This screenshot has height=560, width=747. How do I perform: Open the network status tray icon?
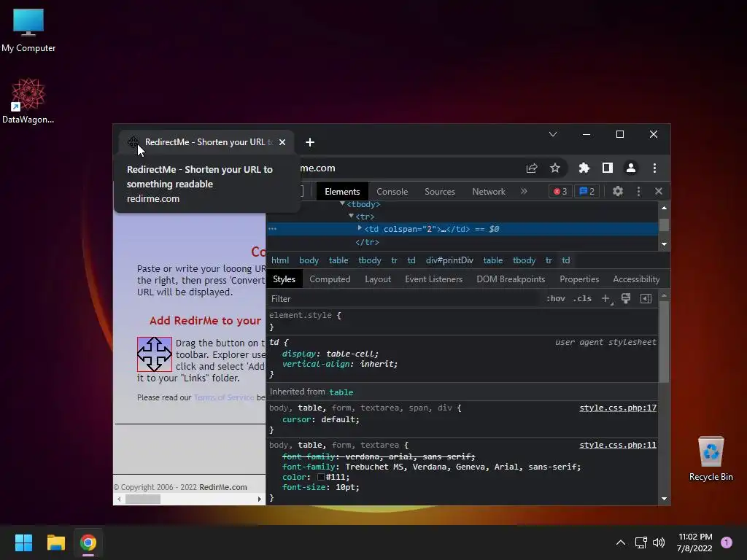click(640, 542)
